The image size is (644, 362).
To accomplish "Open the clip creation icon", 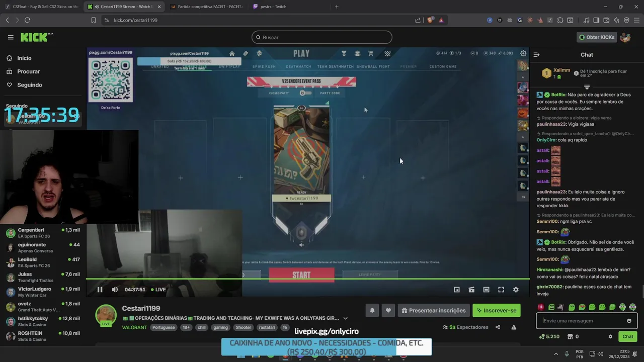I will click(471, 290).
